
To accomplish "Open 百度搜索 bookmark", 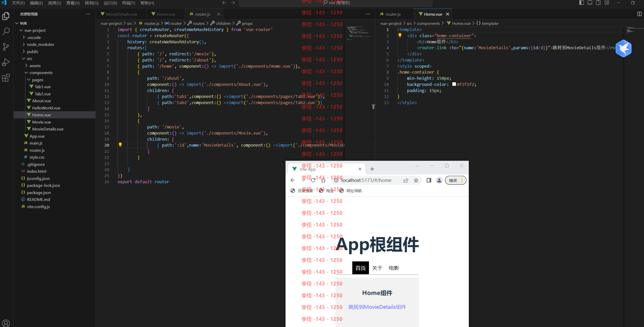I will point(302,191).
